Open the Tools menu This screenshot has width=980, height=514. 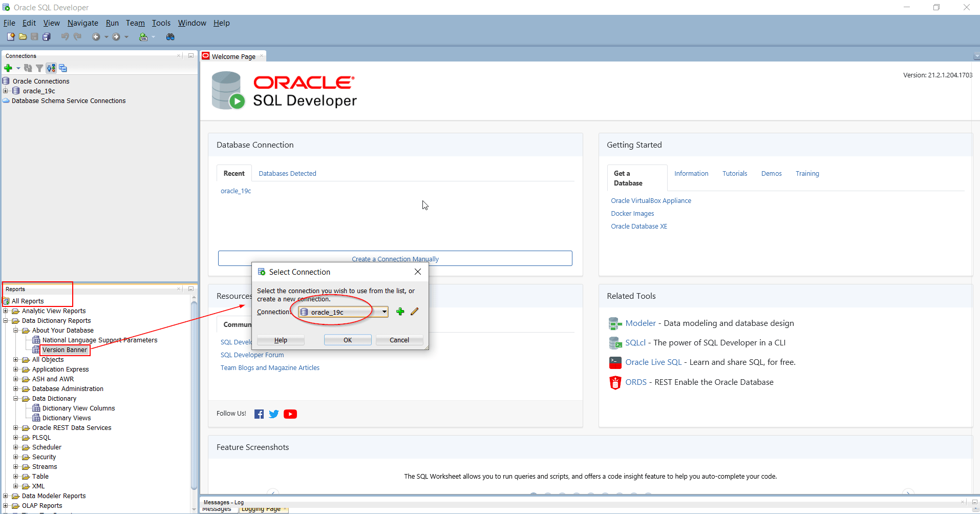pos(161,23)
